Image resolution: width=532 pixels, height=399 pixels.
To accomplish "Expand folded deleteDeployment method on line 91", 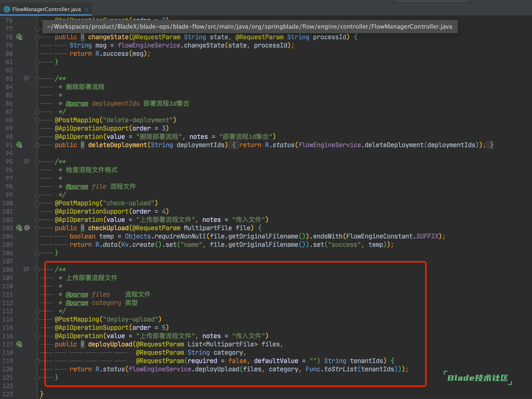I will click(37, 145).
